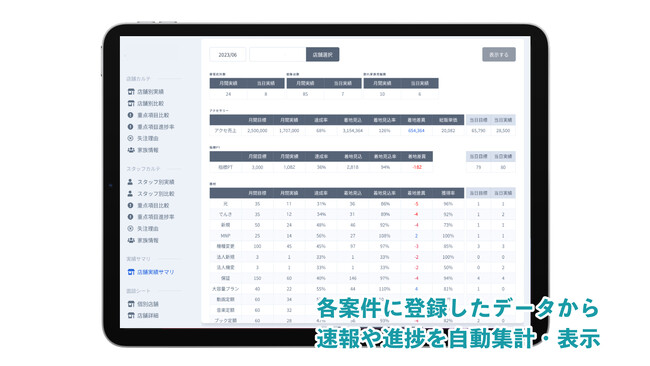Click the スタッフ別実績 person icon
Screen dimensions: 650x366
coord(130,182)
